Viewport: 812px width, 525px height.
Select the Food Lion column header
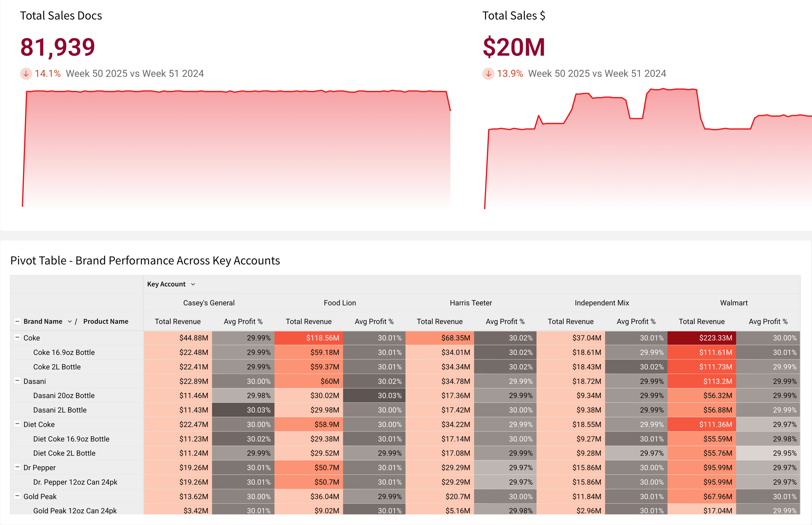339,303
